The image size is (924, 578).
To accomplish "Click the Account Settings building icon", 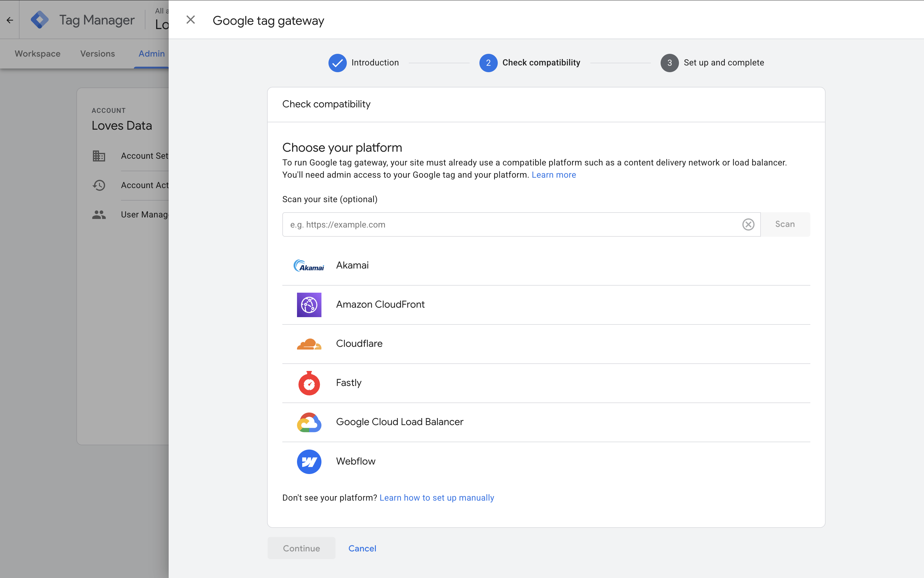I will [x=99, y=156].
